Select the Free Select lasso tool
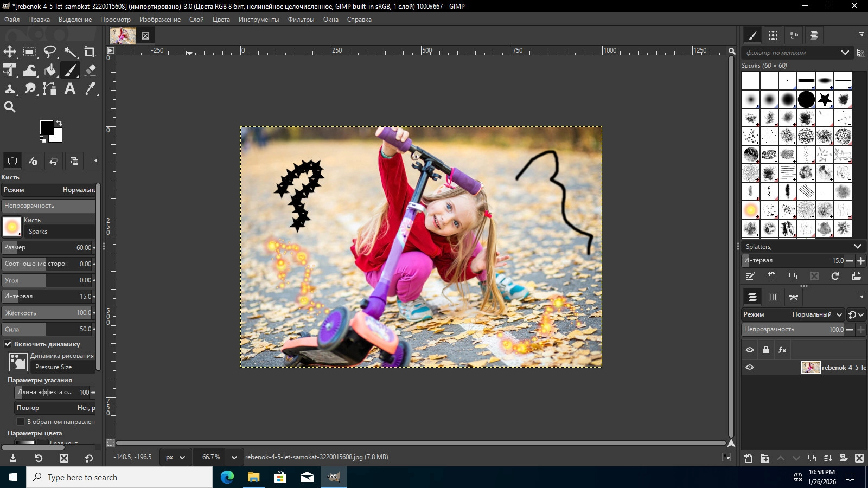 50,52
